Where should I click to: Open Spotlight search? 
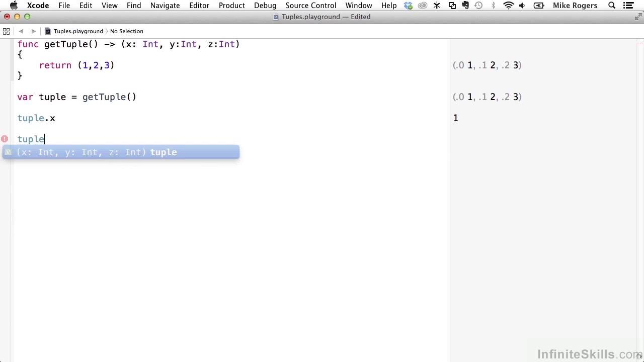[x=612, y=6]
